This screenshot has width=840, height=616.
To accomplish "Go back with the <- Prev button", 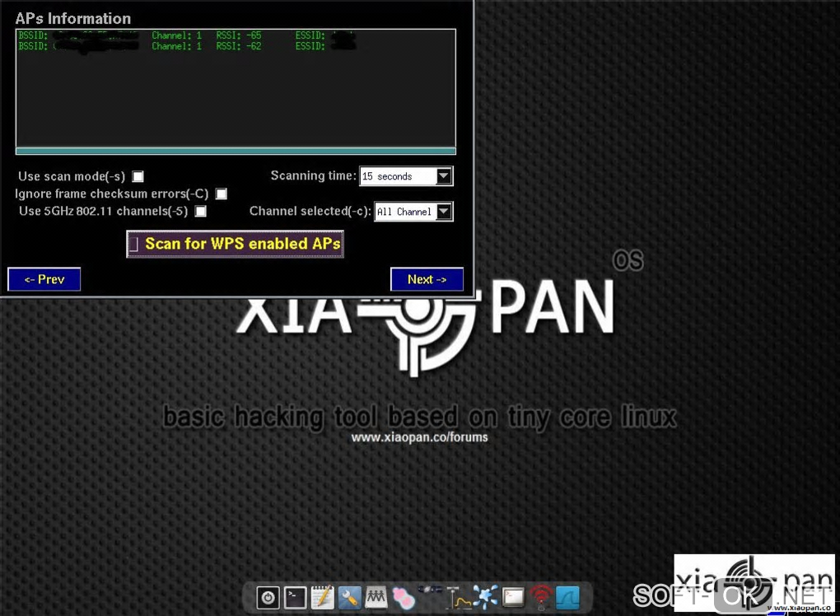I will point(44,279).
